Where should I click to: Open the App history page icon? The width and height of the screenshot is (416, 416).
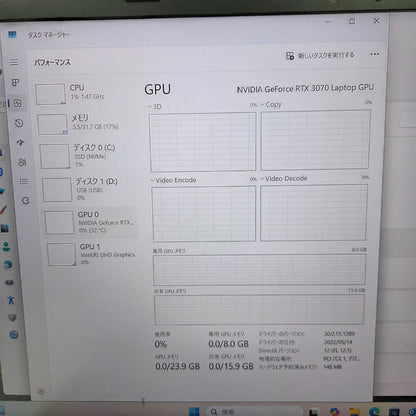click(x=19, y=123)
